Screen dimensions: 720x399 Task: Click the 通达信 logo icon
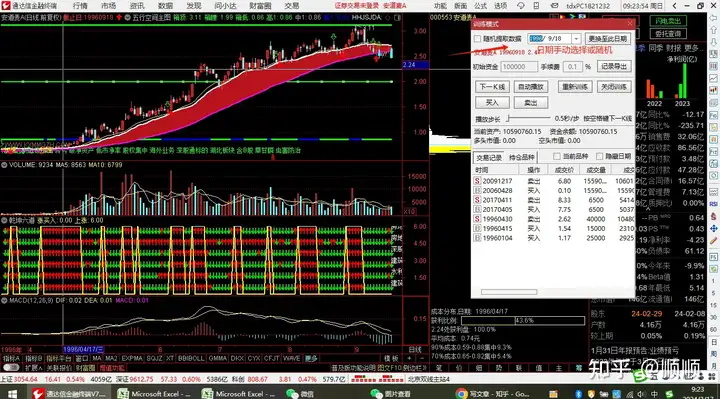[6, 6]
